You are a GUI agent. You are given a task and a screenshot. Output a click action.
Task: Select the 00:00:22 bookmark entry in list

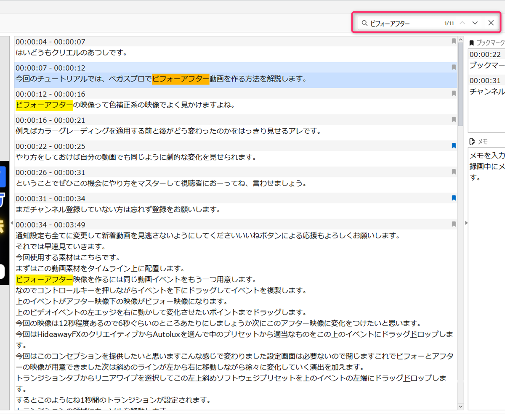click(486, 60)
